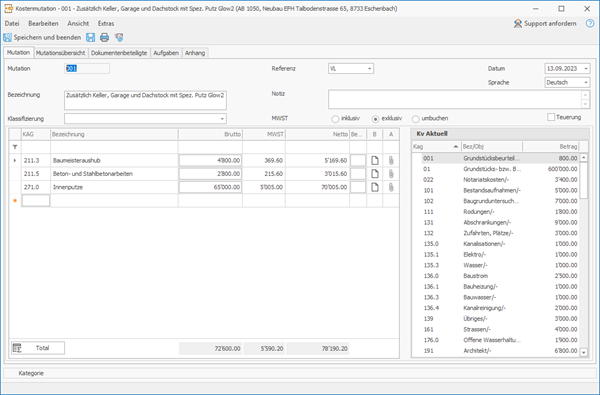Click the Innenputze description cell

[114, 187]
